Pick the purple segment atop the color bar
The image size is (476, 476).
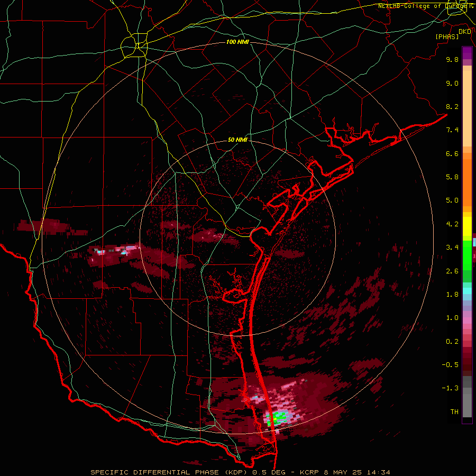tap(467, 53)
